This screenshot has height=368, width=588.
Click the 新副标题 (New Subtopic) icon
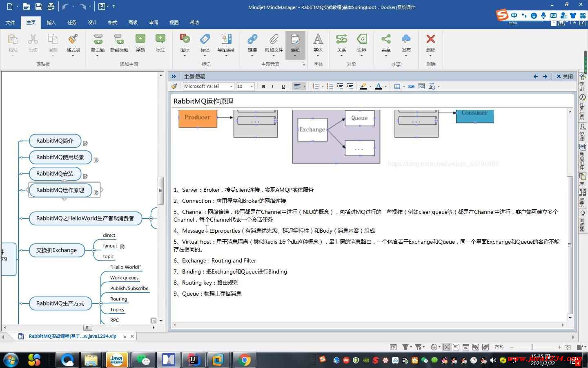pos(119,39)
